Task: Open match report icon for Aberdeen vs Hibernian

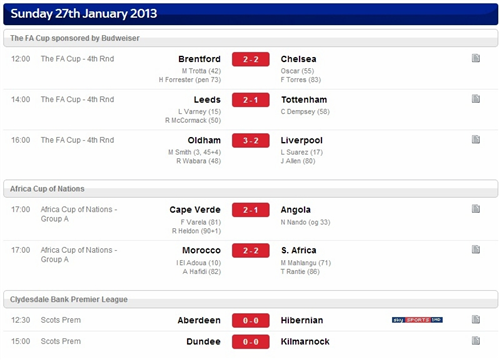Action: point(476,320)
